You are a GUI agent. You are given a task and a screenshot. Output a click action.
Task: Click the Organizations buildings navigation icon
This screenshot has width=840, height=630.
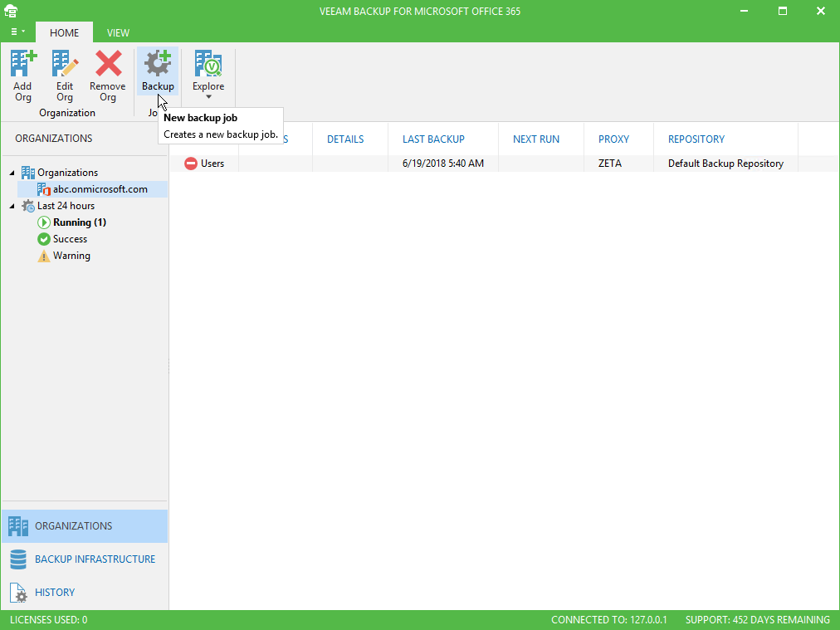coord(18,526)
